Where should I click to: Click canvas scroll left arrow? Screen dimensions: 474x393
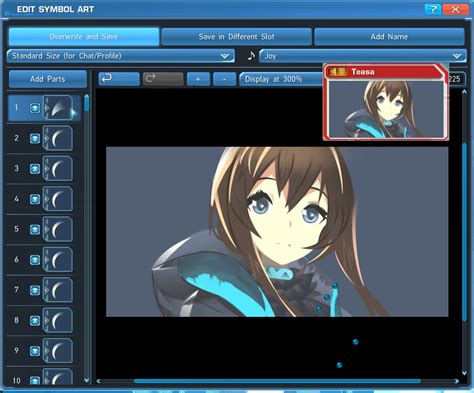[98, 381]
